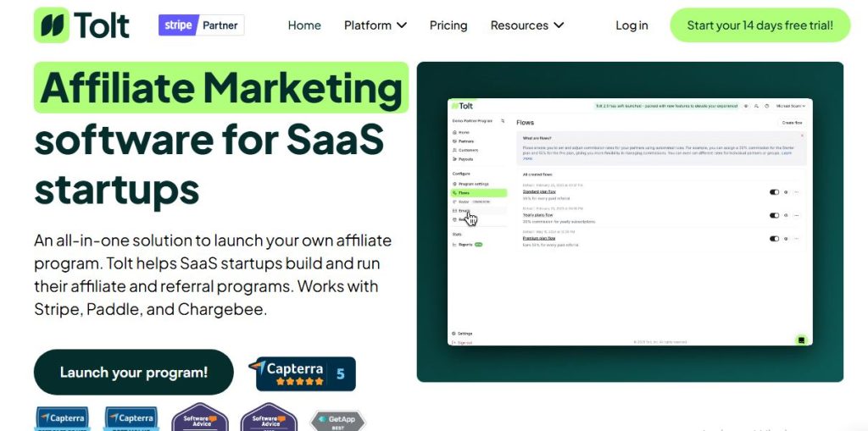The image size is (868, 431).
Task: Go to the Home nav item
Action: pos(304,25)
